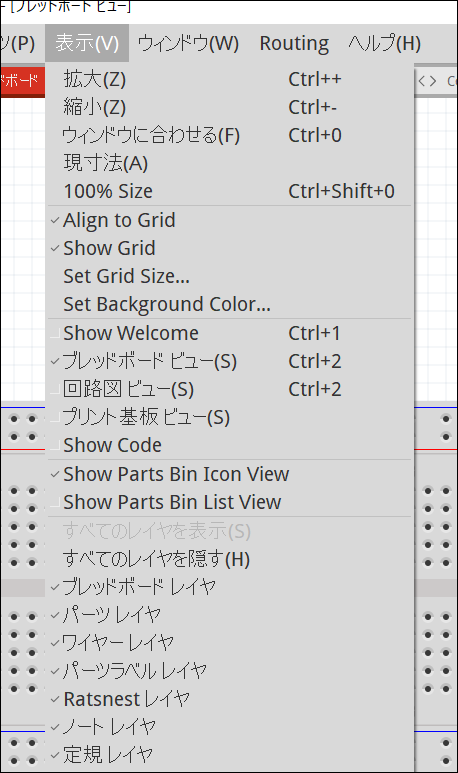Toggle ノート レイヤ visibility
The height and width of the screenshot is (773, 458).
[229, 727]
